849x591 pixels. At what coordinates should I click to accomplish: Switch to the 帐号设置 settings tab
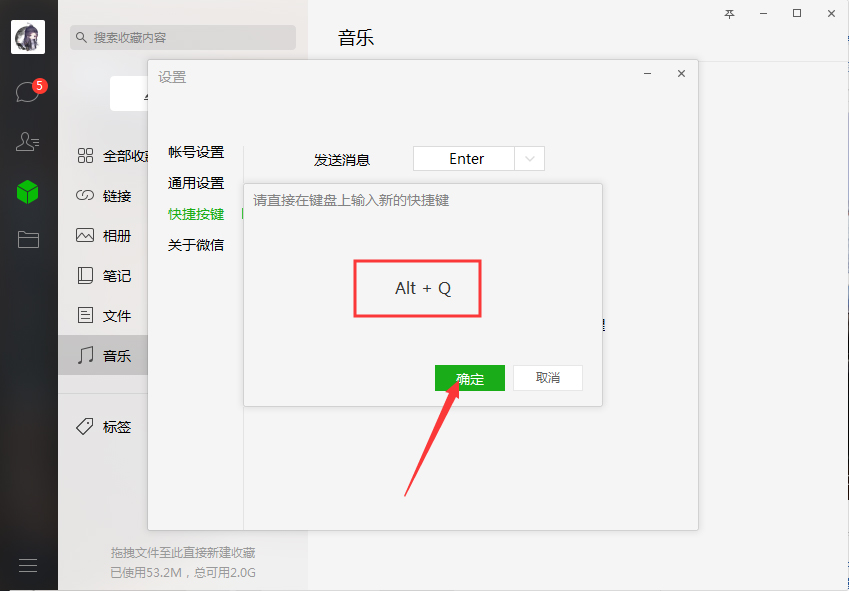pyautogui.click(x=197, y=152)
